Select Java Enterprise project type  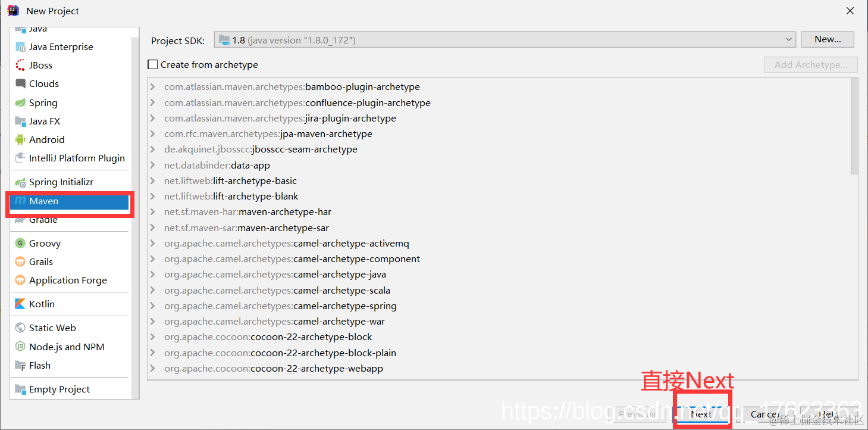(61, 47)
